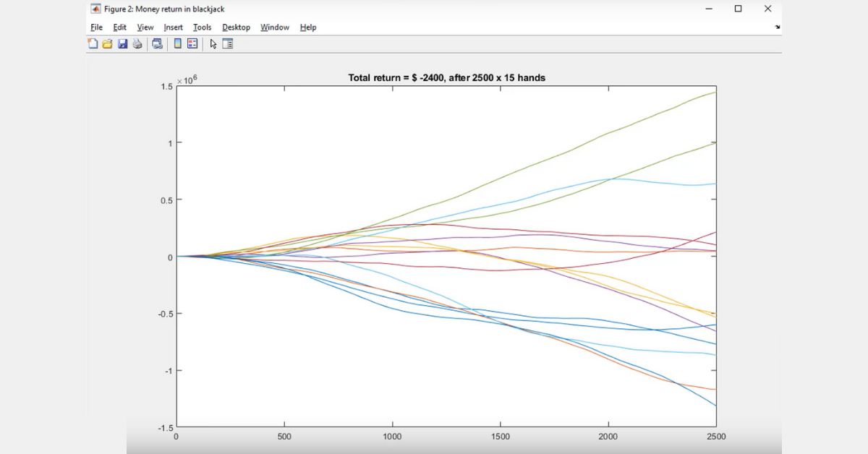Open a file using the folder icon
868x454 pixels.
(107, 44)
